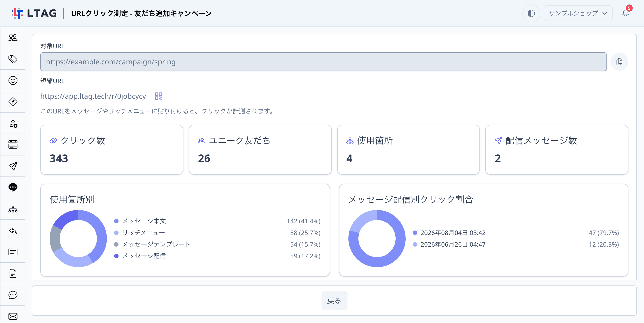Image resolution: width=644 pixels, height=323 pixels.
Task: Open the text lines template sidebar icon
Action: click(x=13, y=252)
